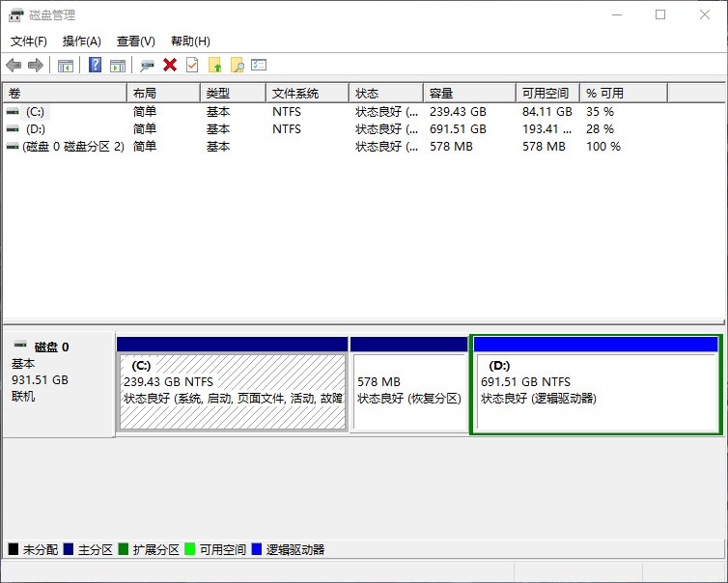The width and height of the screenshot is (728, 583).
Task: Click the connect/rescan disk toolbar icon
Action: tap(147, 66)
